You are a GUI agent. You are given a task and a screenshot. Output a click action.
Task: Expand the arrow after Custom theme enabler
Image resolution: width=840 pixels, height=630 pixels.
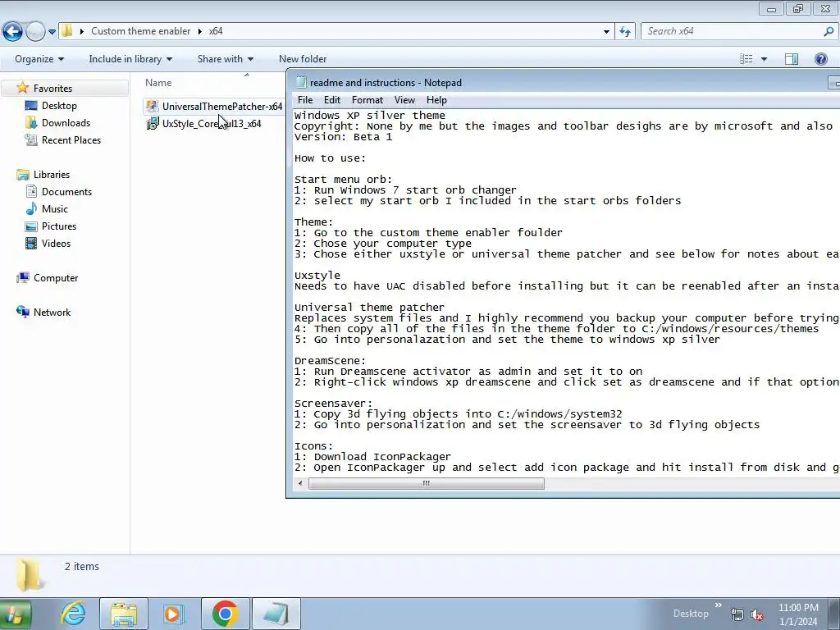[200, 31]
